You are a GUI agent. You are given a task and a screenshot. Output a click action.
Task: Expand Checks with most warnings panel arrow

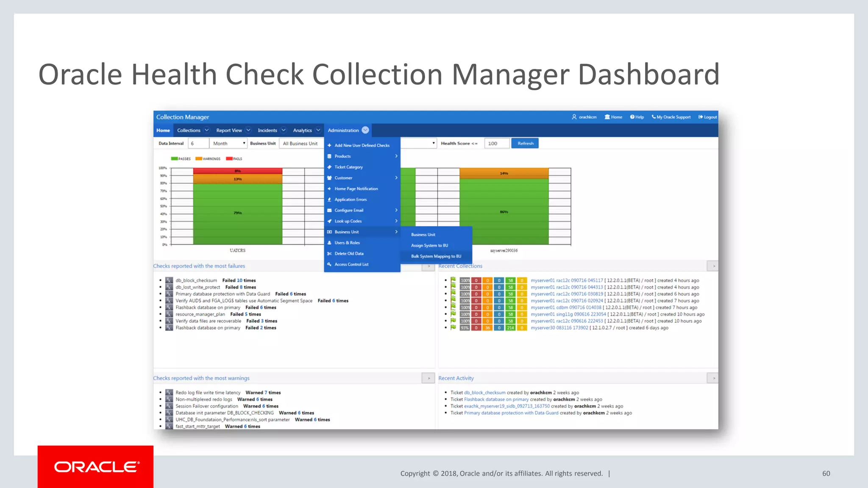click(x=428, y=378)
